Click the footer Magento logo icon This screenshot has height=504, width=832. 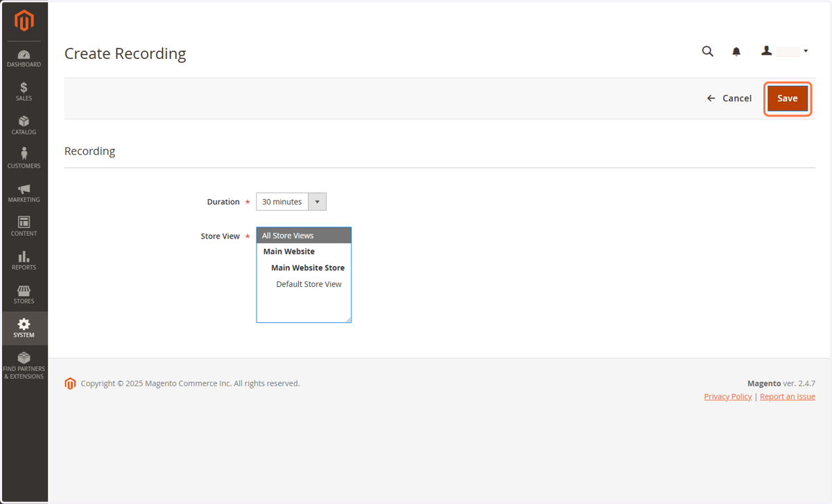click(70, 383)
